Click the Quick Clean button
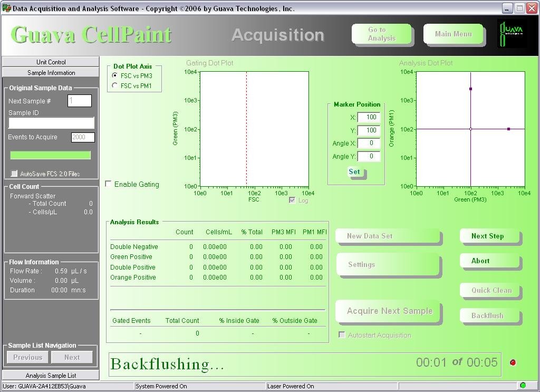The height and width of the screenshot is (392, 540). tap(490, 290)
